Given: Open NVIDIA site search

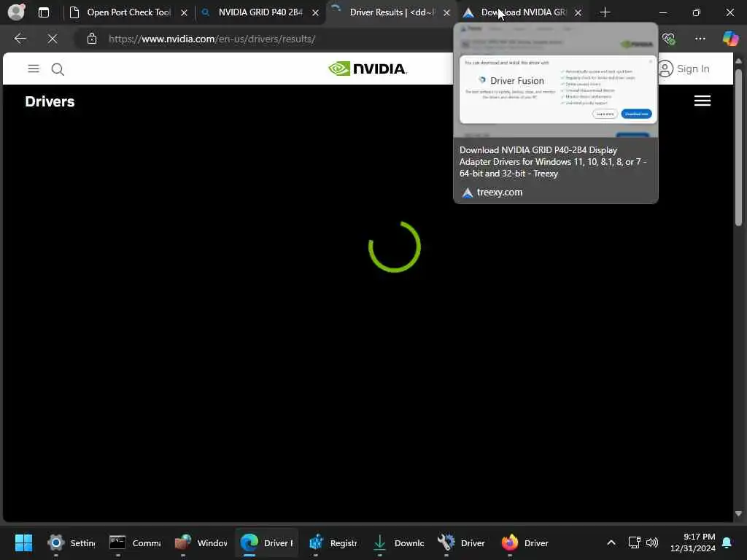Looking at the screenshot, I should (x=58, y=69).
